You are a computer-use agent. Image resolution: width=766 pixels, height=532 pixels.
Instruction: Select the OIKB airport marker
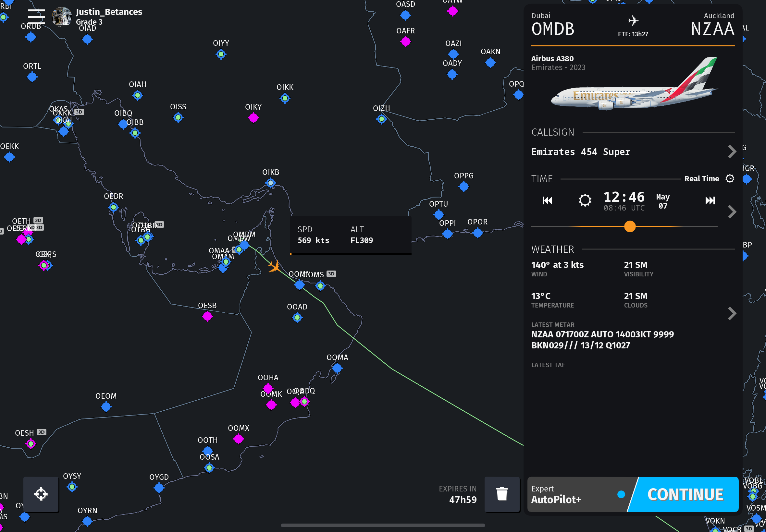pos(270,183)
